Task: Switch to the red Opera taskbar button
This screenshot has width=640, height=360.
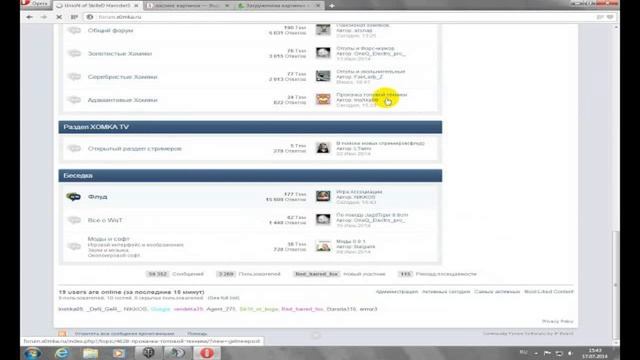Action: pyautogui.click(x=207, y=353)
